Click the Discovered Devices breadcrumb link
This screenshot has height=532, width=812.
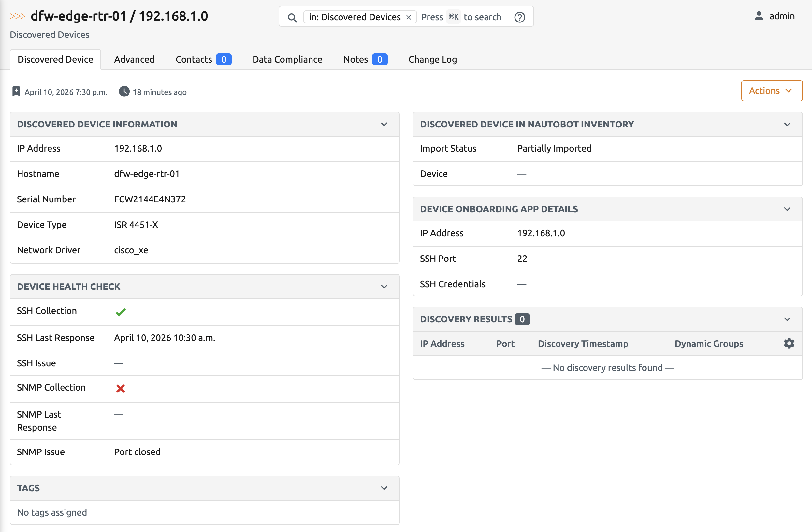pos(50,35)
